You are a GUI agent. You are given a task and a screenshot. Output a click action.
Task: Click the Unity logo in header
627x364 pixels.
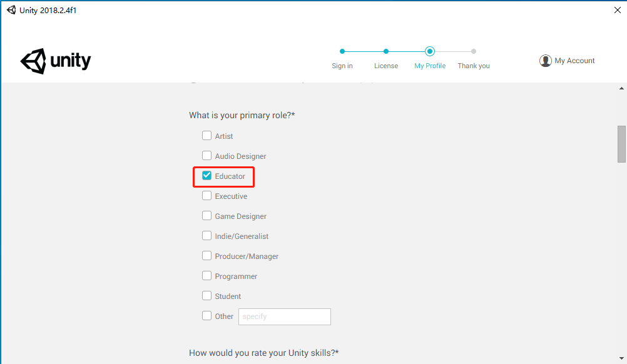[56, 61]
